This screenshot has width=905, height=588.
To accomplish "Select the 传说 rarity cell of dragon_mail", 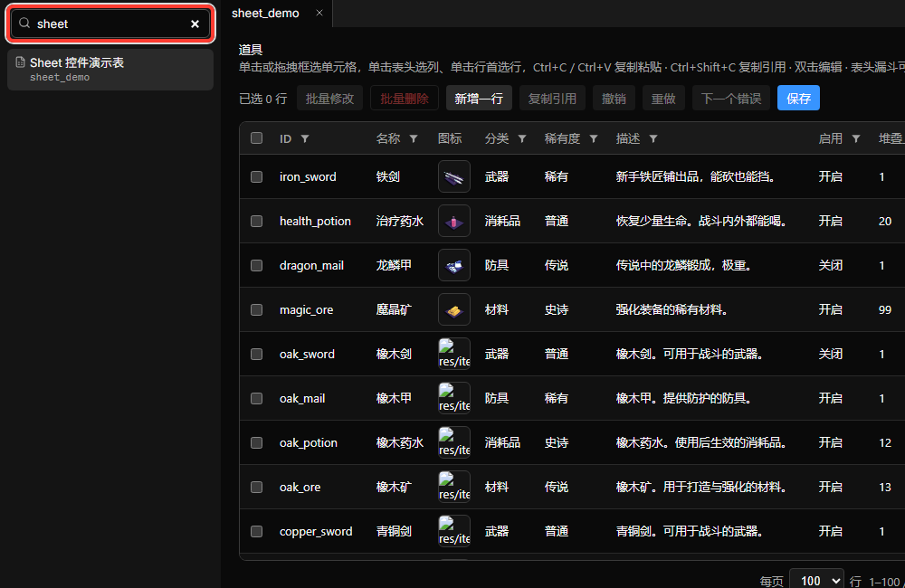I will point(557,265).
